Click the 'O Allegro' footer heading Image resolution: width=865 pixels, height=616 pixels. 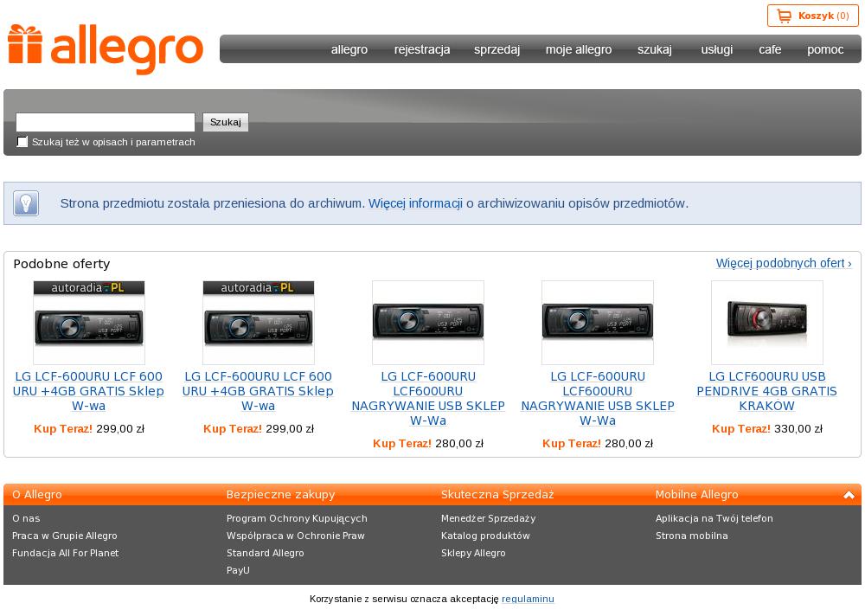tap(37, 495)
